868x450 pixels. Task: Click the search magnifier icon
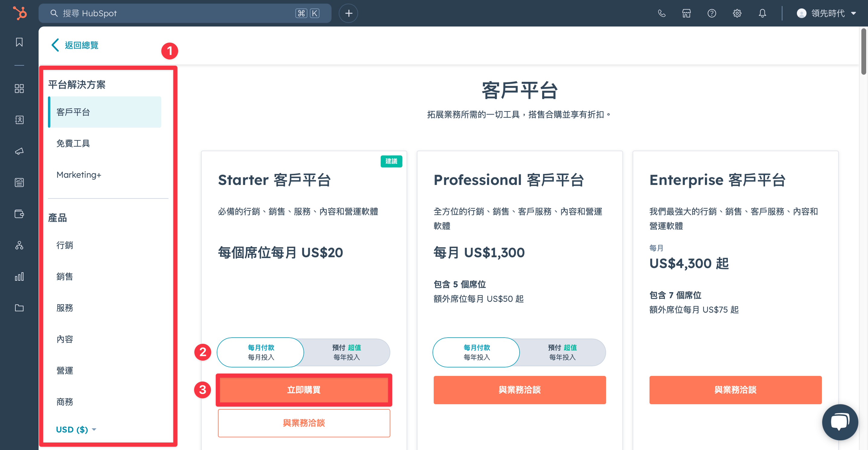pyautogui.click(x=54, y=13)
